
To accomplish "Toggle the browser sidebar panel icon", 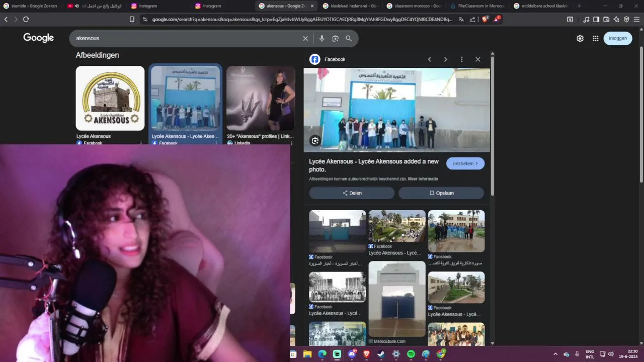I will click(596, 19).
